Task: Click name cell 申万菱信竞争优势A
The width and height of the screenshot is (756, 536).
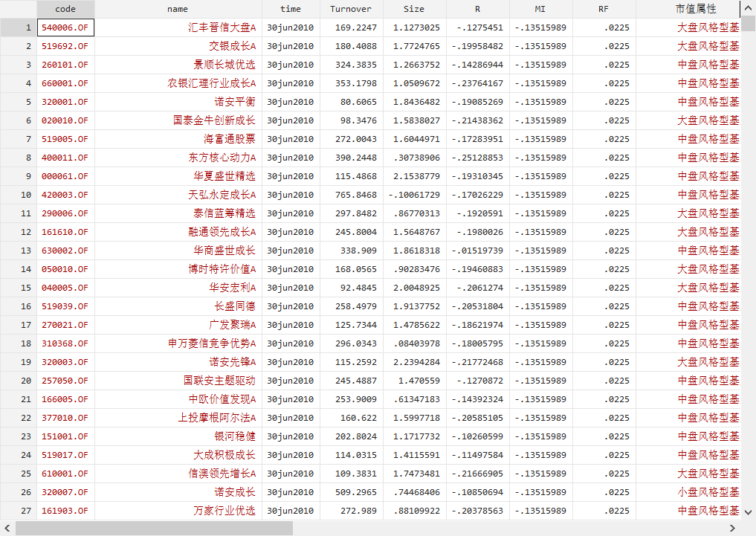Action: click(178, 343)
